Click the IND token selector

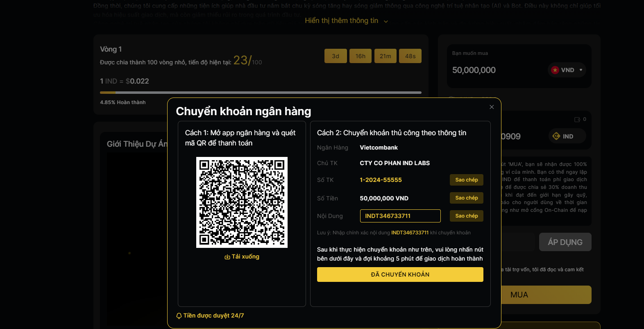pos(567,136)
